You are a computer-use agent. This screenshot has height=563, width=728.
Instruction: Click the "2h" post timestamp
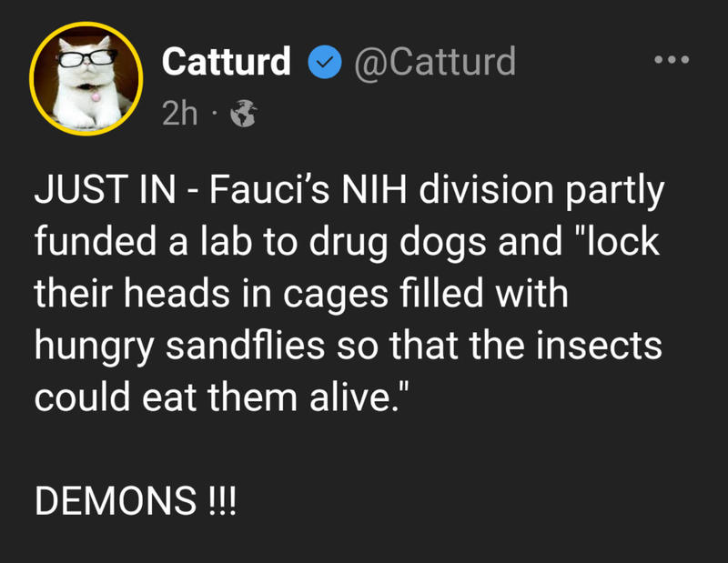pyautogui.click(x=179, y=115)
